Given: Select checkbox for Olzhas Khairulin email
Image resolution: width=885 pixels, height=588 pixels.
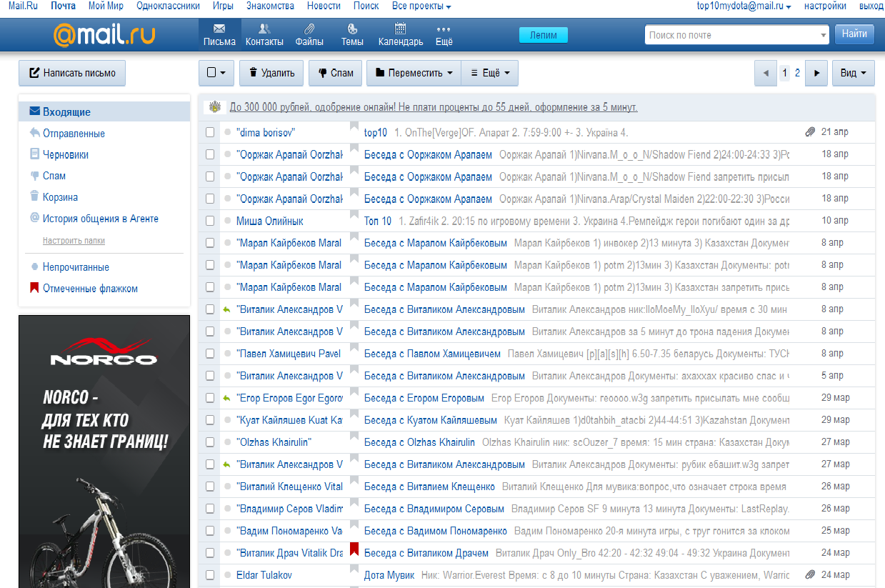Looking at the screenshot, I should (x=210, y=442).
